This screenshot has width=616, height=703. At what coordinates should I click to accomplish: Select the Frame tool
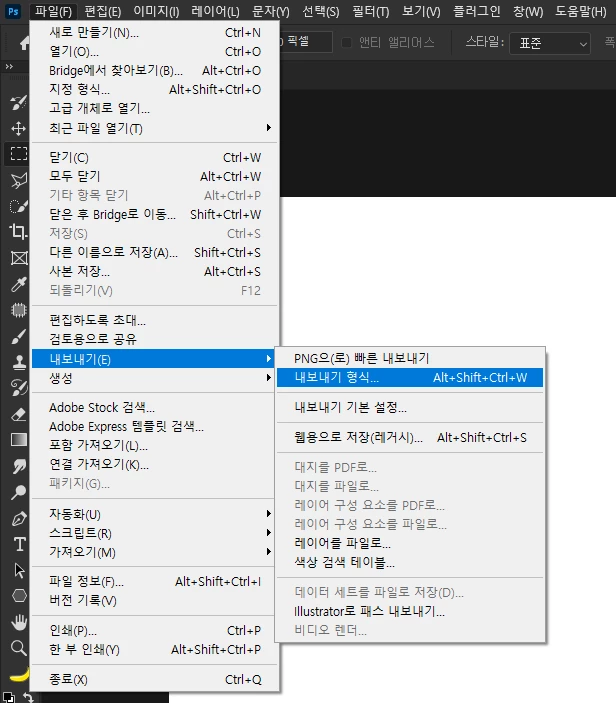coord(18,258)
